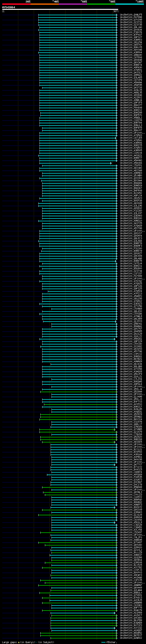
Task: Click label UniRef100_Q7XBB5
Action: [x=131, y=429]
